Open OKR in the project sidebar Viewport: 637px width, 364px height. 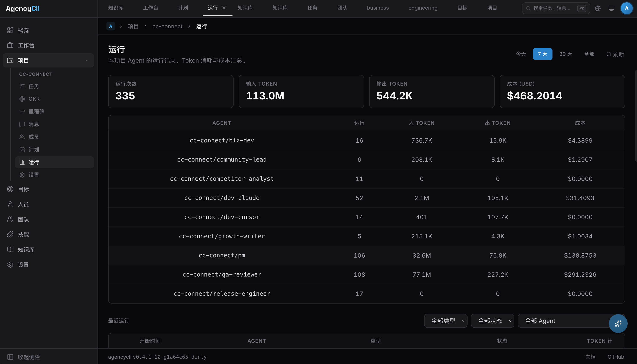(x=34, y=99)
